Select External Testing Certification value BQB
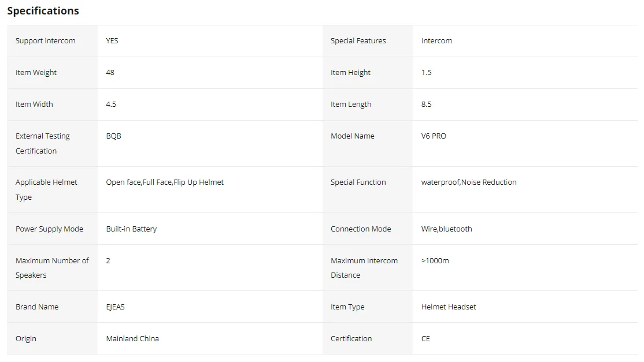The height and width of the screenshot is (362, 644). (114, 136)
